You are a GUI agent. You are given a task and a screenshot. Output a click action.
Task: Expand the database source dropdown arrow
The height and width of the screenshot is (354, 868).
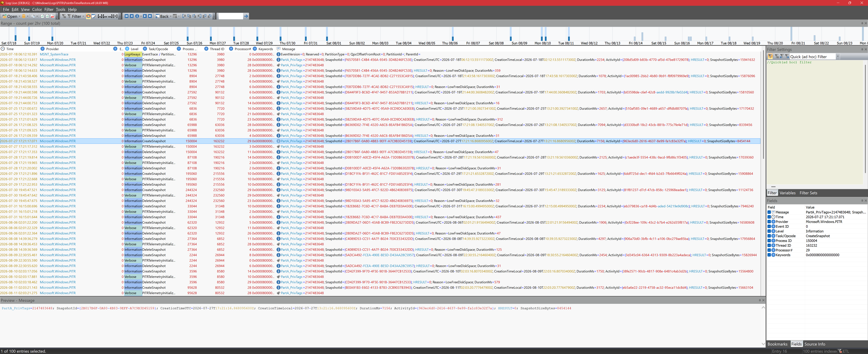pyautogui.click(x=28, y=16)
